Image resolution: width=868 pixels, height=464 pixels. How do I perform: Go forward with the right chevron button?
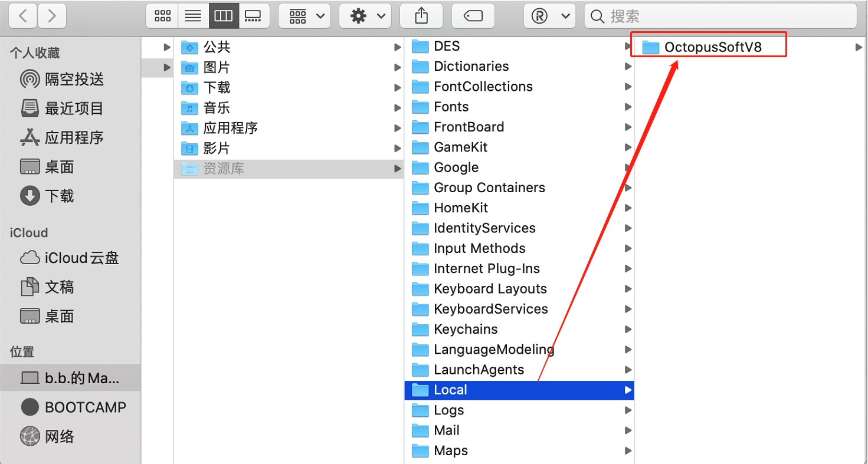tap(51, 16)
